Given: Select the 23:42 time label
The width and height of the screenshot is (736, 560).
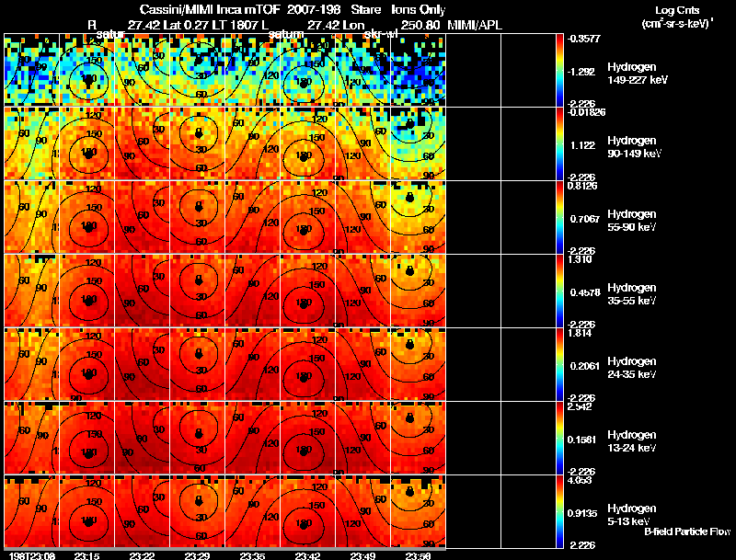Looking at the screenshot, I should coord(307,556).
